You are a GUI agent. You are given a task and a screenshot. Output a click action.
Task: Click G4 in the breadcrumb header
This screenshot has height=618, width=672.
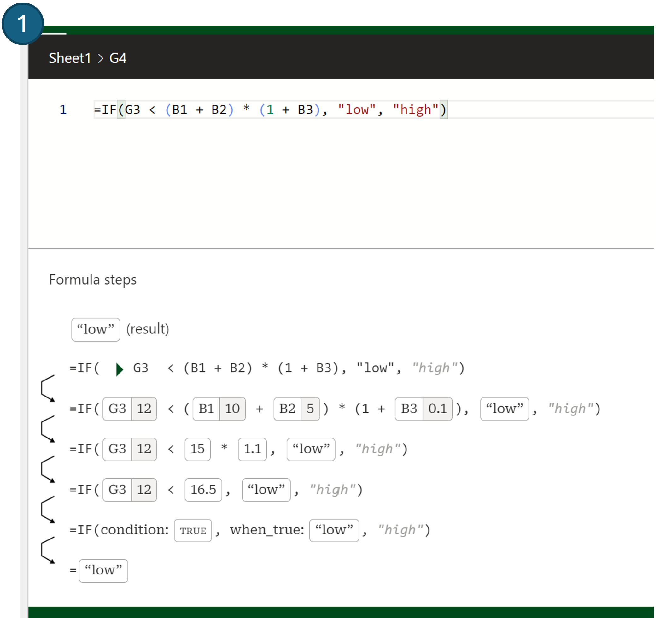[x=118, y=58]
